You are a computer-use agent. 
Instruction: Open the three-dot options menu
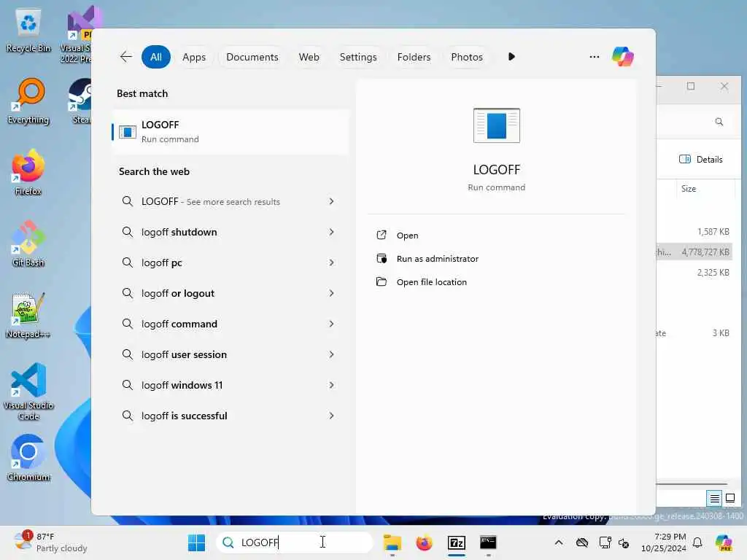tap(594, 57)
